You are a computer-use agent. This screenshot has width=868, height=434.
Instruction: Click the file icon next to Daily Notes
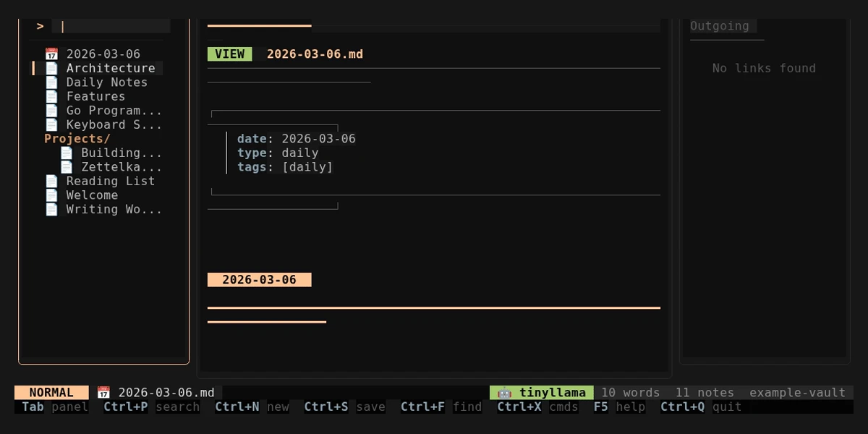(x=51, y=82)
